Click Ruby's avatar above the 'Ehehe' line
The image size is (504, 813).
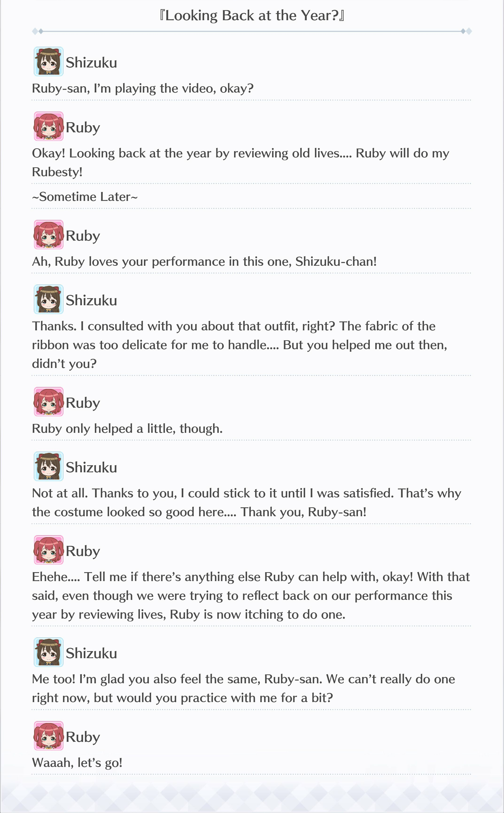click(x=49, y=550)
